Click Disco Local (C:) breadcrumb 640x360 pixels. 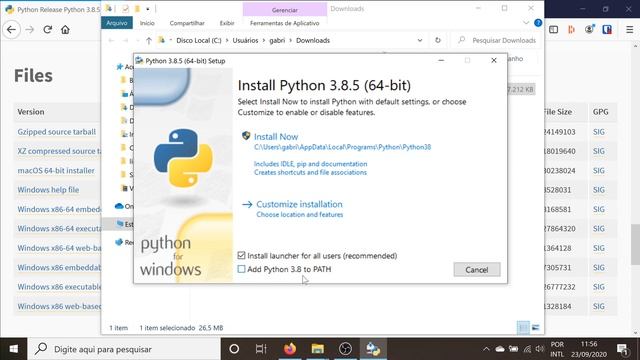(x=199, y=40)
